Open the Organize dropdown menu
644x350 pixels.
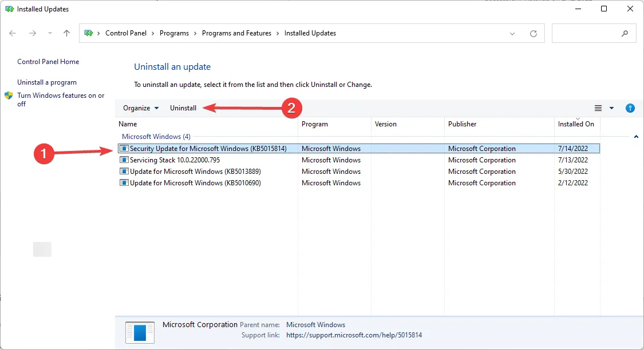(x=141, y=108)
